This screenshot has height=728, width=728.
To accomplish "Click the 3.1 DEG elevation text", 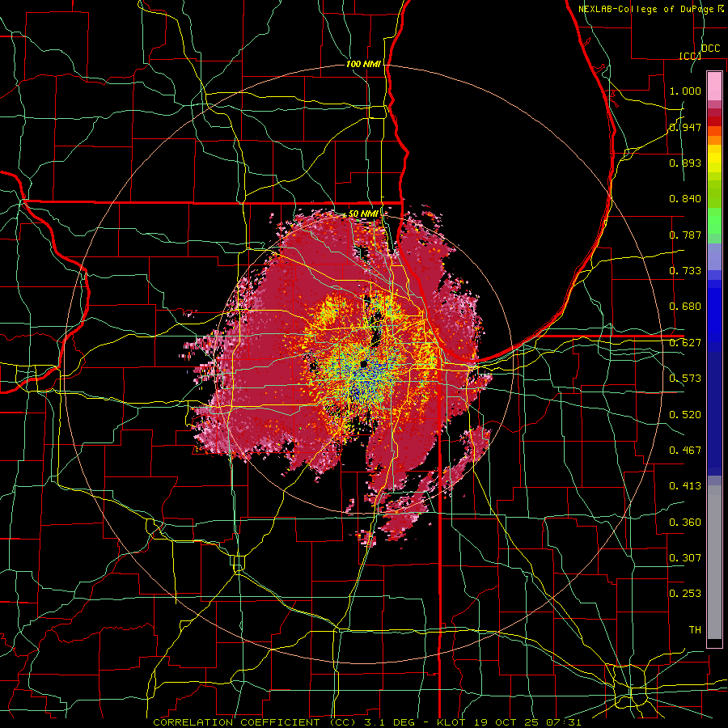I will coord(390,722).
